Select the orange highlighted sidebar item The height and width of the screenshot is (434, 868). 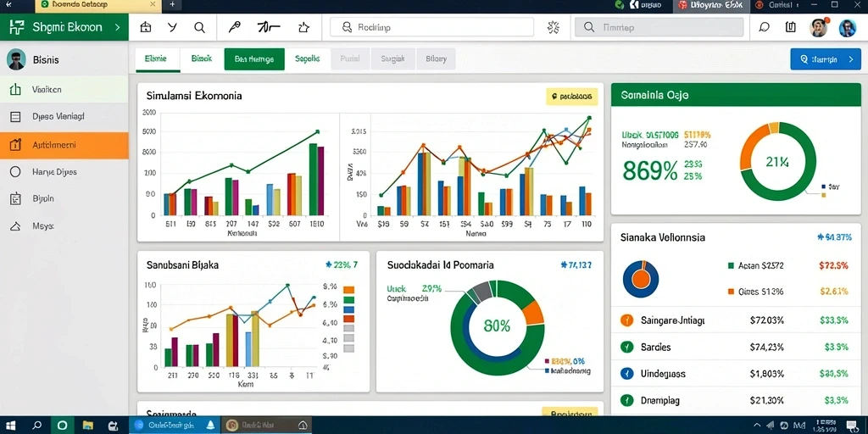tap(64, 145)
